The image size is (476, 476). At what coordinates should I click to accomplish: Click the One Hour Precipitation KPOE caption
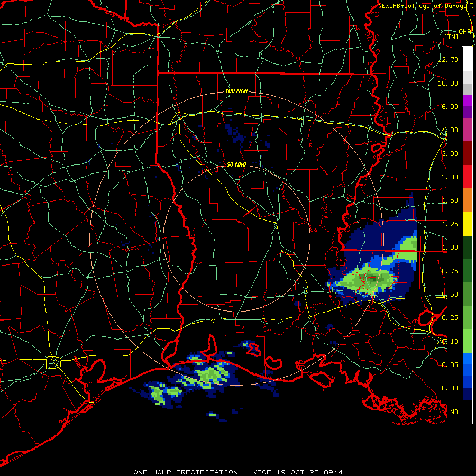[240, 472]
